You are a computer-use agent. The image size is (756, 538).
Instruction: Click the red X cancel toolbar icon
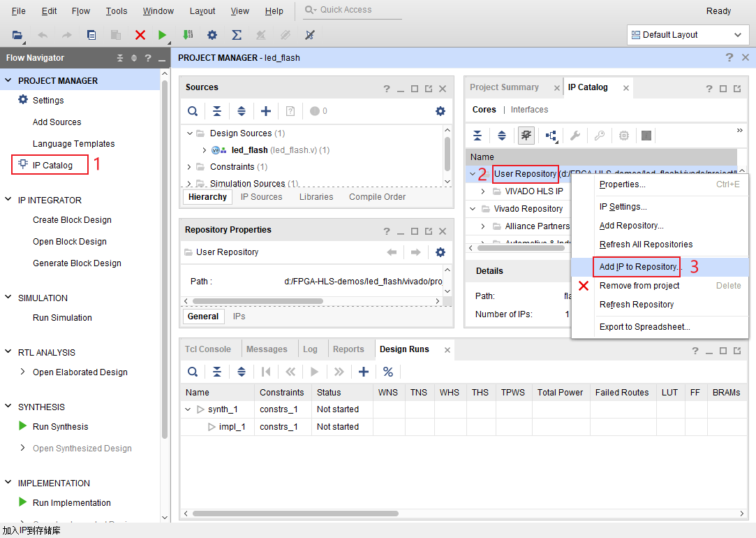(140, 35)
